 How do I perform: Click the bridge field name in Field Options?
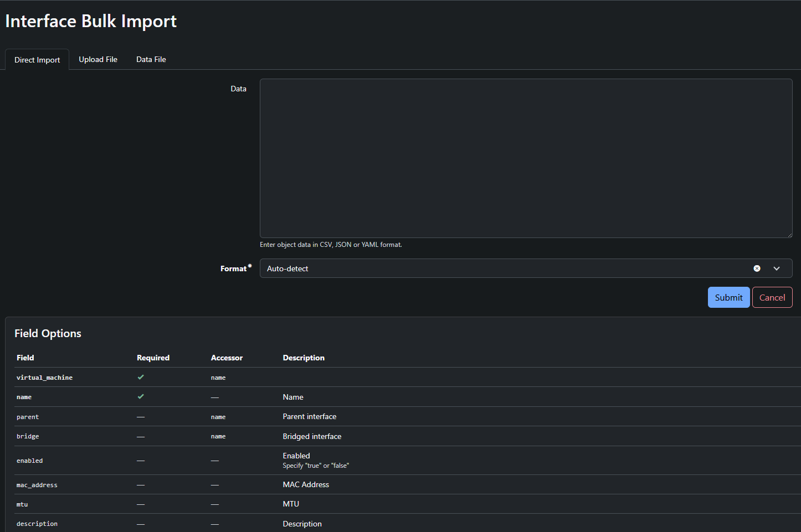click(28, 436)
